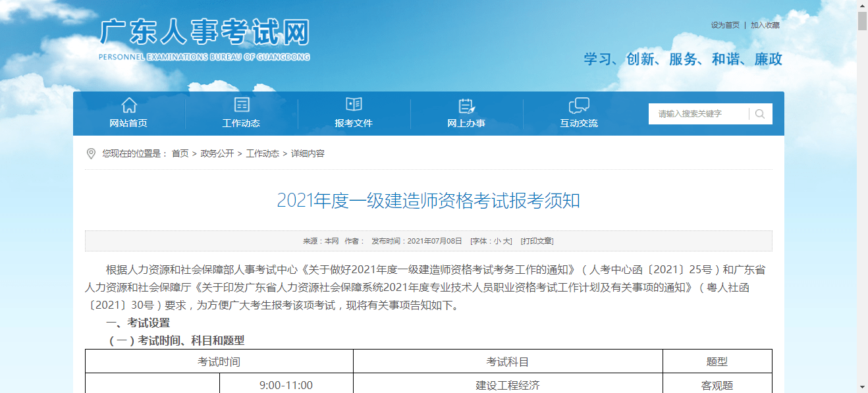Click 小 to shrink the article font
The image size is (868, 393).
pos(499,240)
